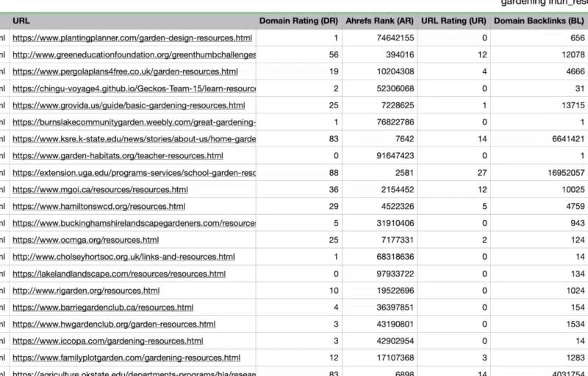Open the greeneducationfoundation.org link

135,54
